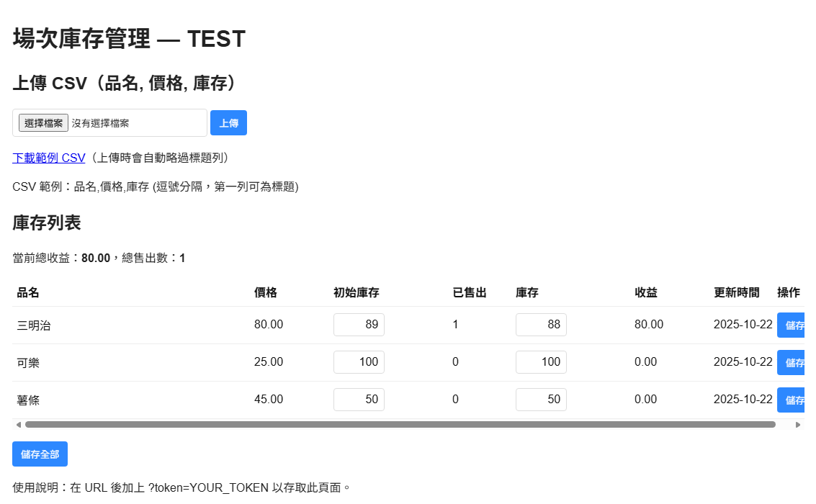Click the 品名 column header

point(28,292)
